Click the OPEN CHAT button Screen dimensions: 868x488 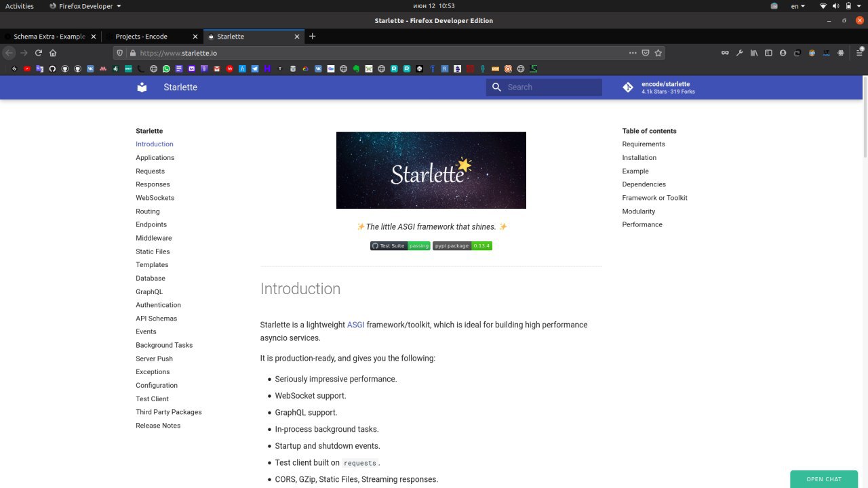(824, 479)
